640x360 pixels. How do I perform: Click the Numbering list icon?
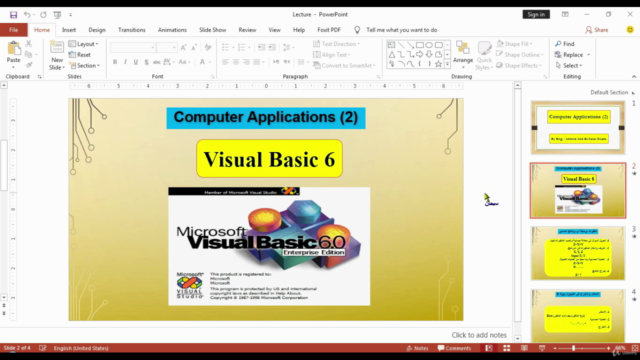click(242, 48)
